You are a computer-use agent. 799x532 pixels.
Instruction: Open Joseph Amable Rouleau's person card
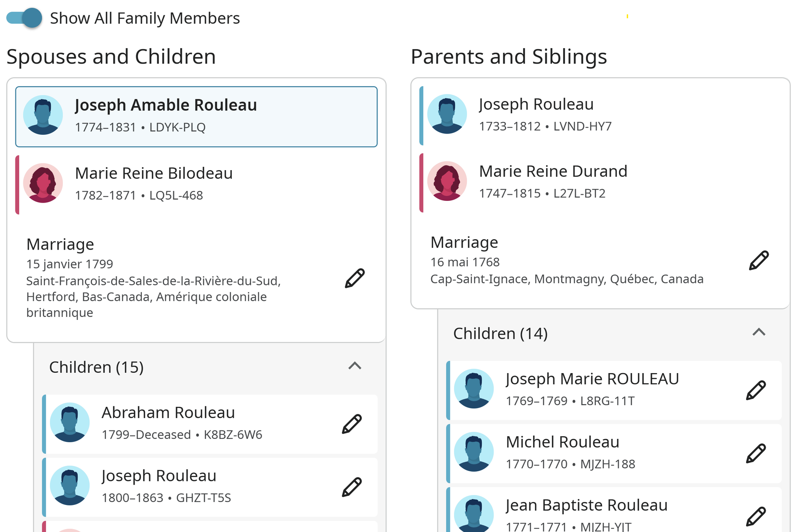pyautogui.click(x=196, y=116)
